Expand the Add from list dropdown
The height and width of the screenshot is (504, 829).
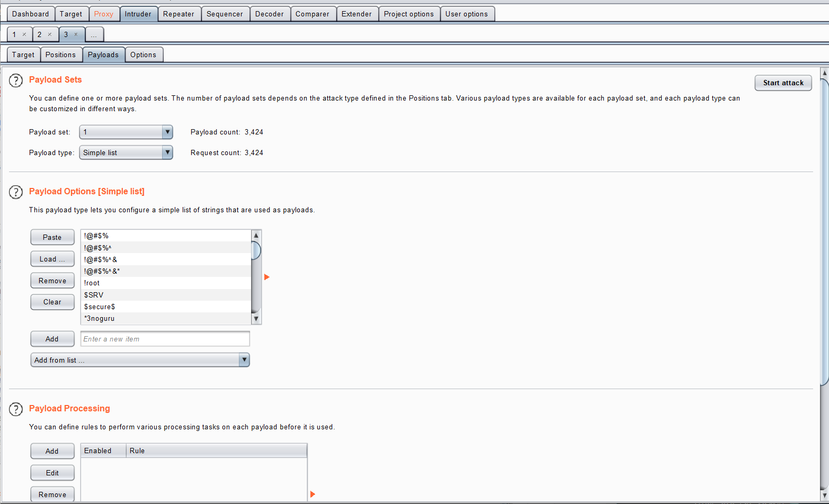140,360
